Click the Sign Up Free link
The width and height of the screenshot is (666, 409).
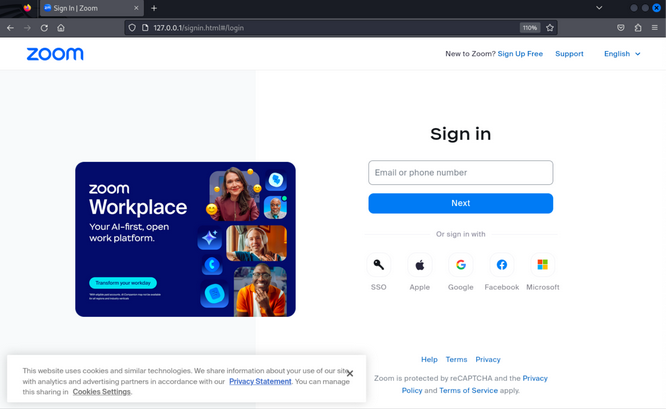520,54
